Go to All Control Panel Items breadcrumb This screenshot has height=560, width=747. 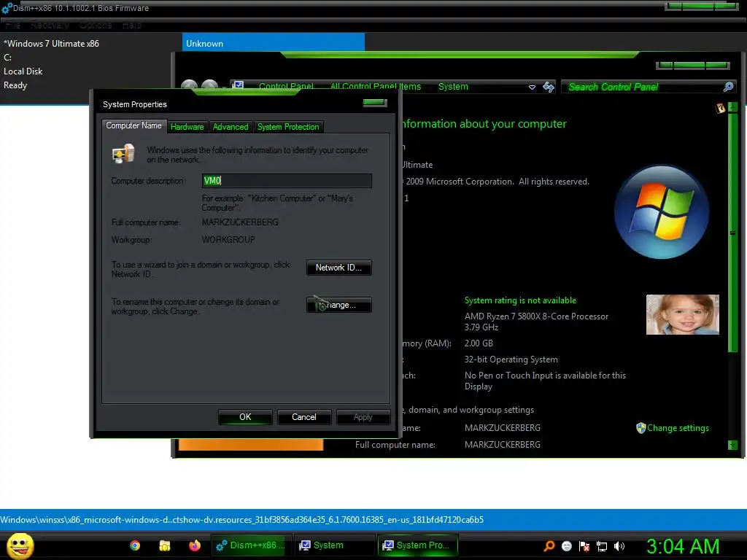(376, 87)
